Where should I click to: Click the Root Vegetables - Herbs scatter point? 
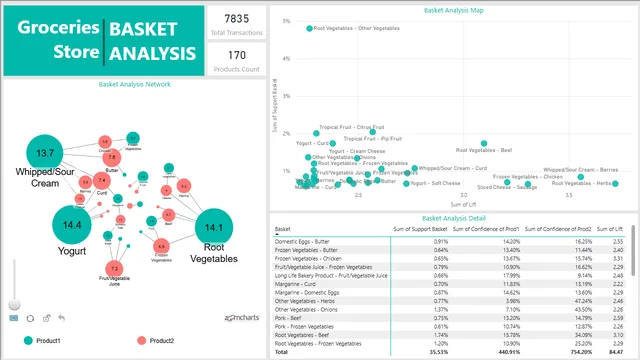[x=615, y=184]
